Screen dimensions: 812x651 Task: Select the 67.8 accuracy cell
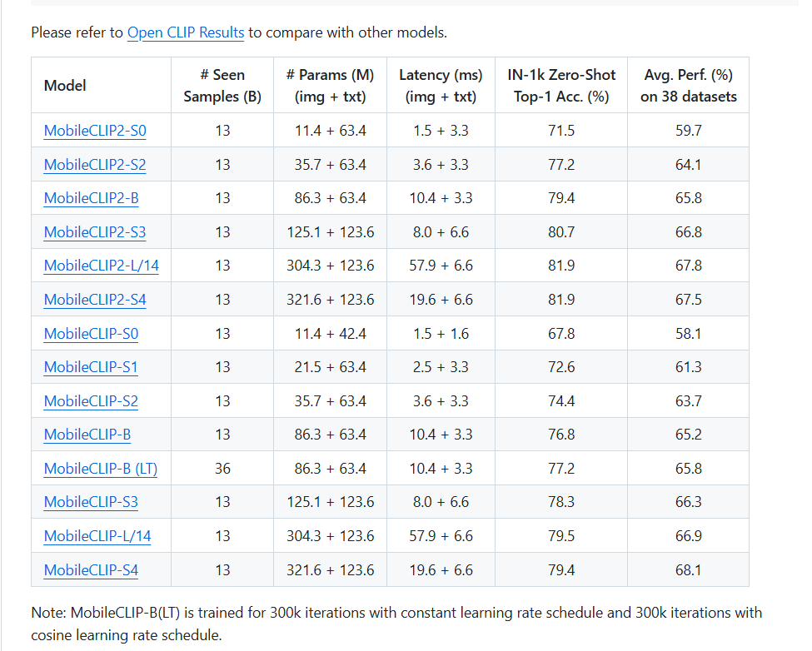561,334
